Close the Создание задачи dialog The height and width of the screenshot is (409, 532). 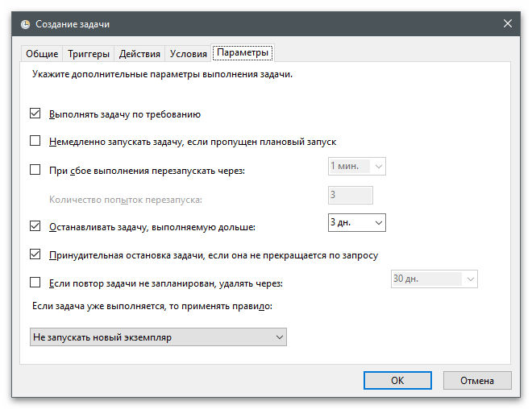[507, 23]
